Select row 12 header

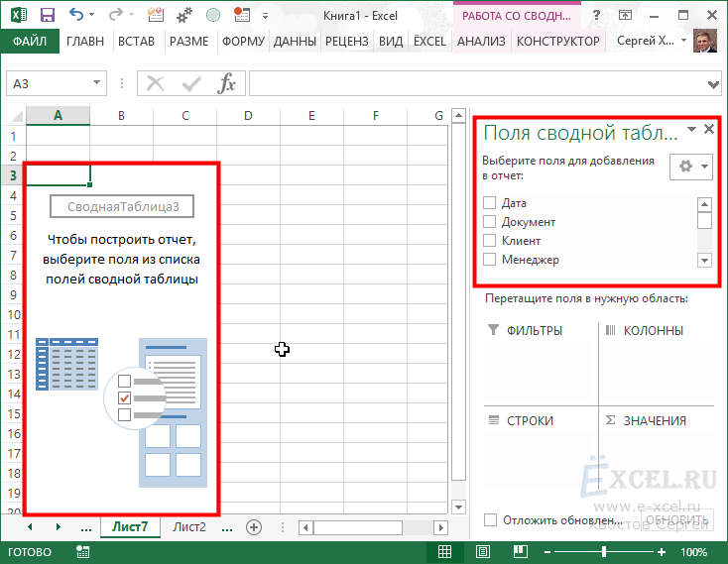click(x=14, y=354)
